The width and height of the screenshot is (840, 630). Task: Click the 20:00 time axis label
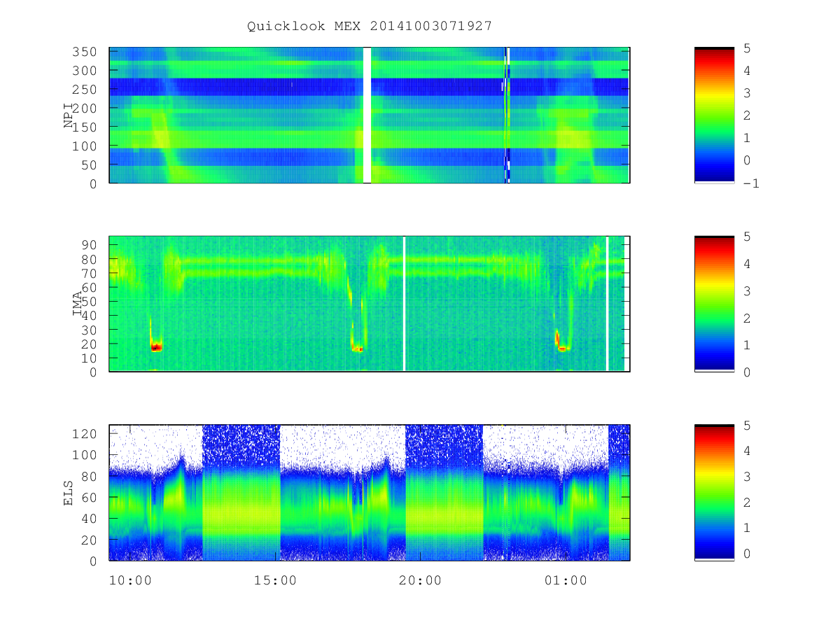(421, 580)
